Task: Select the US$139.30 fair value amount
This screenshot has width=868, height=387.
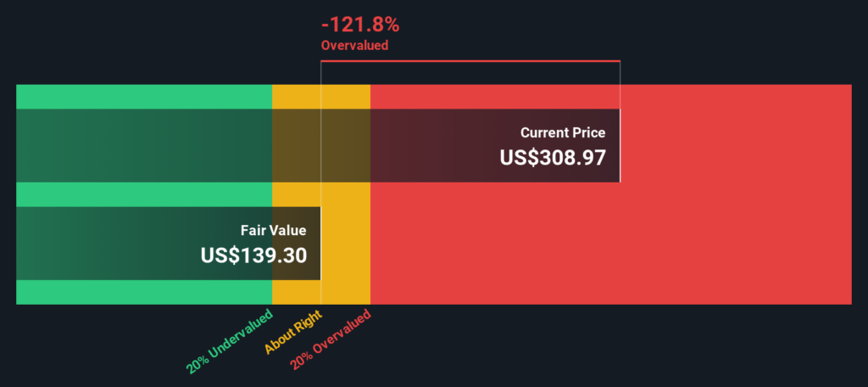Action: [253, 255]
